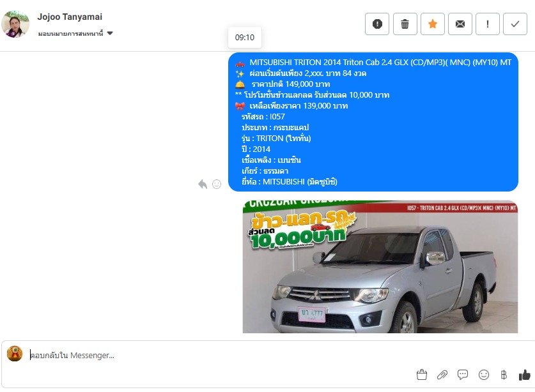Screen dimensions: 535x392
Task: Mark conversation as spam with exclamation circle icon
Action: click(377, 24)
